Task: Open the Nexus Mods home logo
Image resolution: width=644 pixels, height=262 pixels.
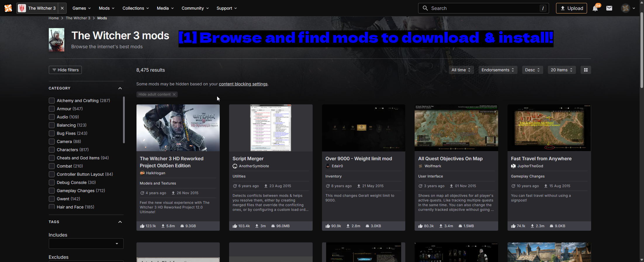Action: pyautogui.click(x=8, y=8)
